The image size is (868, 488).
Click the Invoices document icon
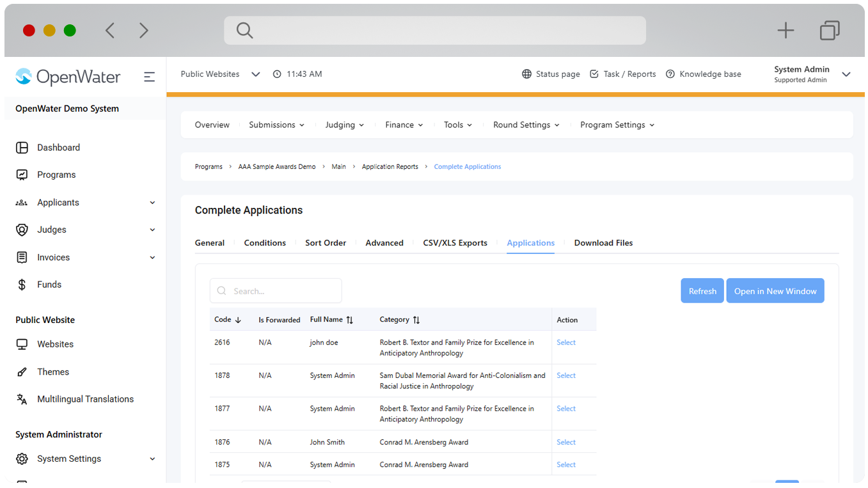(22, 257)
